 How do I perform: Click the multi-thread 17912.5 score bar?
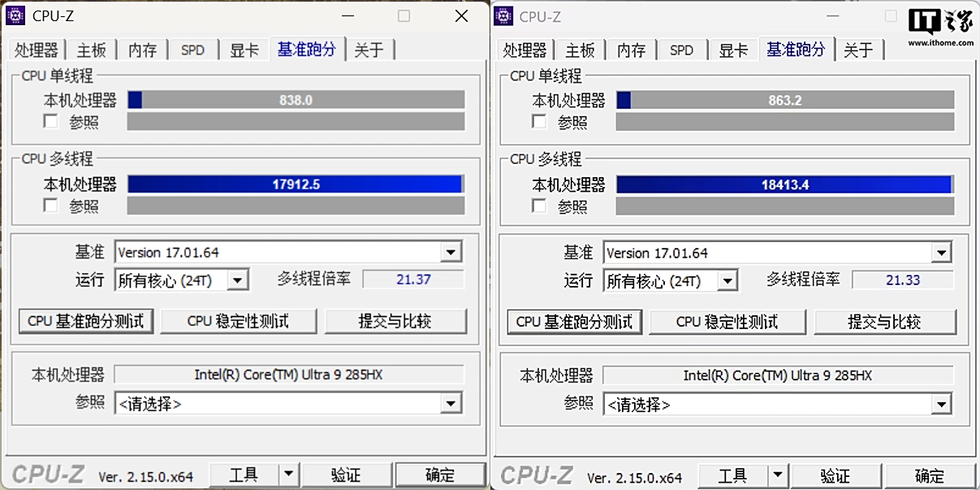tap(296, 184)
